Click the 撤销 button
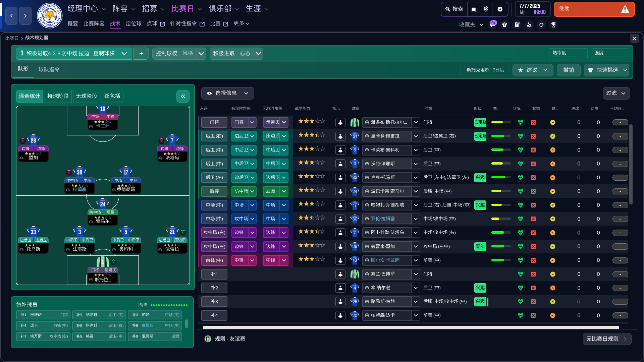Viewport: 644px width, 362px height. coord(569,70)
